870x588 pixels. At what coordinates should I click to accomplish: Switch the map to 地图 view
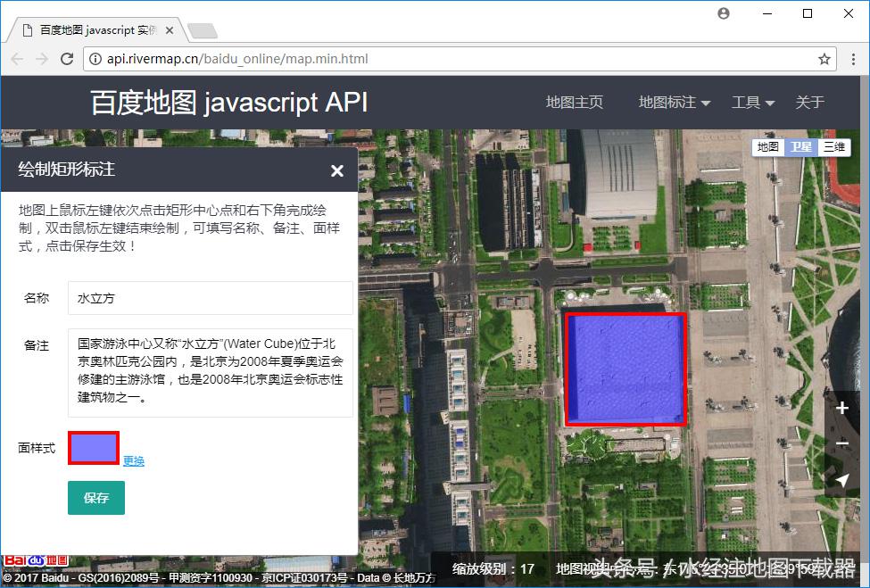click(x=767, y=146)
